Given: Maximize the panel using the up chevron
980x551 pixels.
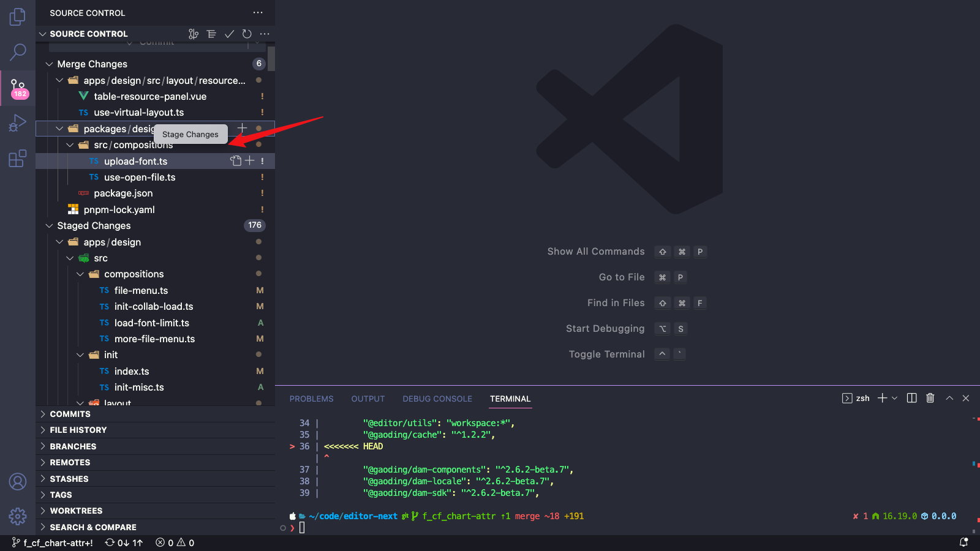Looking at the screenshot, I should [949, 398].
